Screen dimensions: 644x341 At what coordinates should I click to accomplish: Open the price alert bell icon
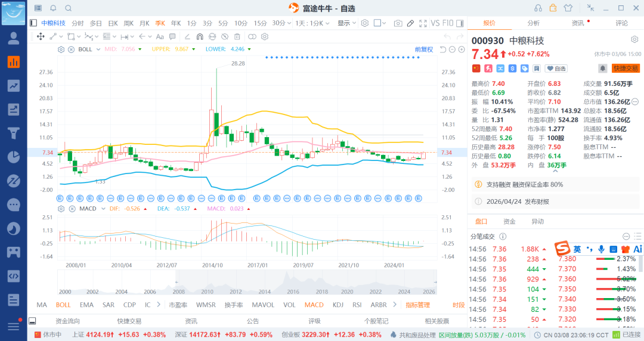(x=603, y=69)
